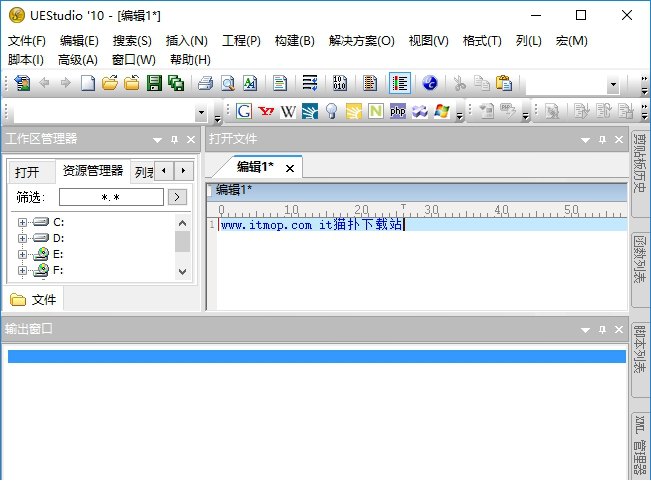Open the 函数列表 function list side tab
651x499 pixels.
640,270
